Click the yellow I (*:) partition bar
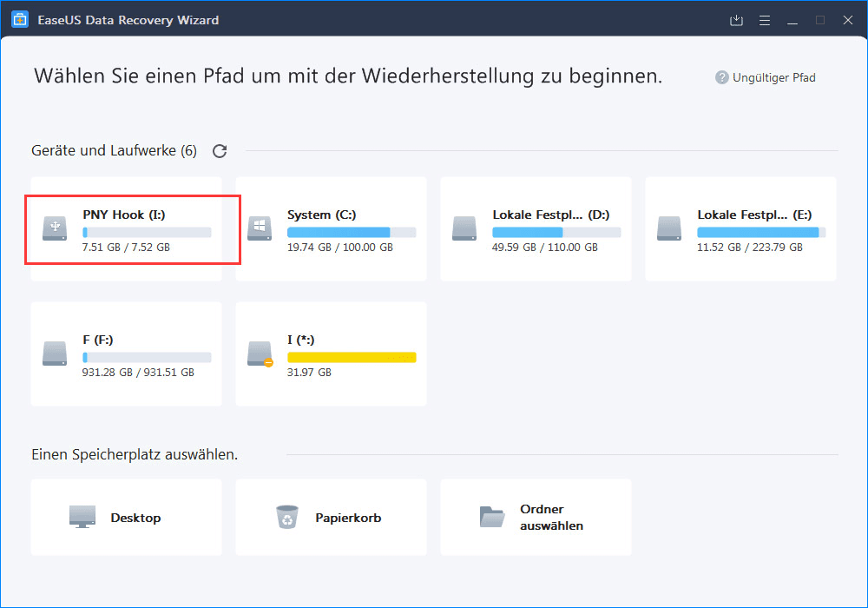The width and height of the screenshot is (868, 608). pos(352,358)
